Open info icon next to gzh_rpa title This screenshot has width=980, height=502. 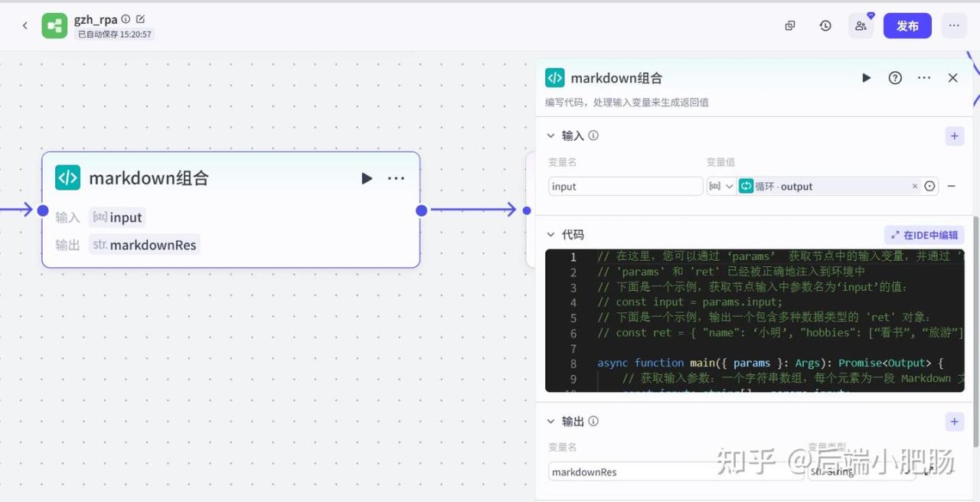[x=126, y=19]
